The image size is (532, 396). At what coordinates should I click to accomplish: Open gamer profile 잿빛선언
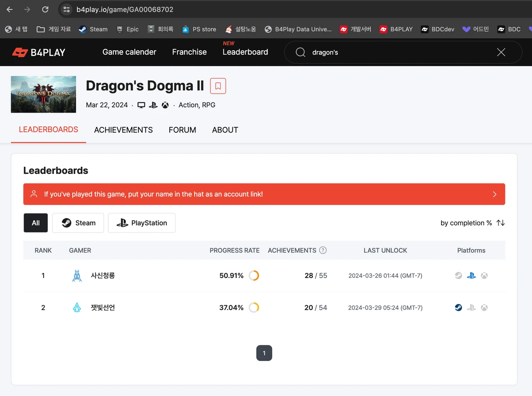(103, 307)
